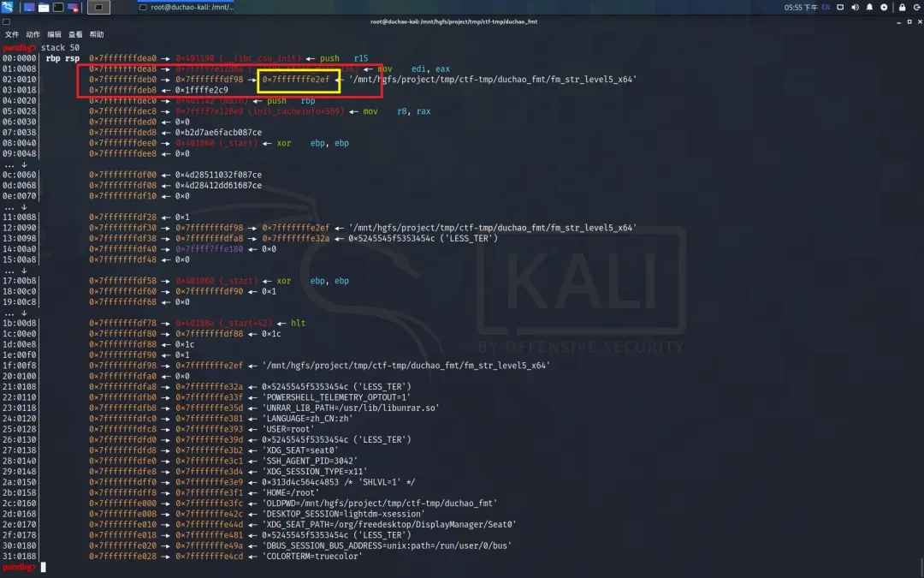Click the 'OLDPWD=/mnt/hgfs/project' string
Screen dimensions: 924x578
[380, 504]
